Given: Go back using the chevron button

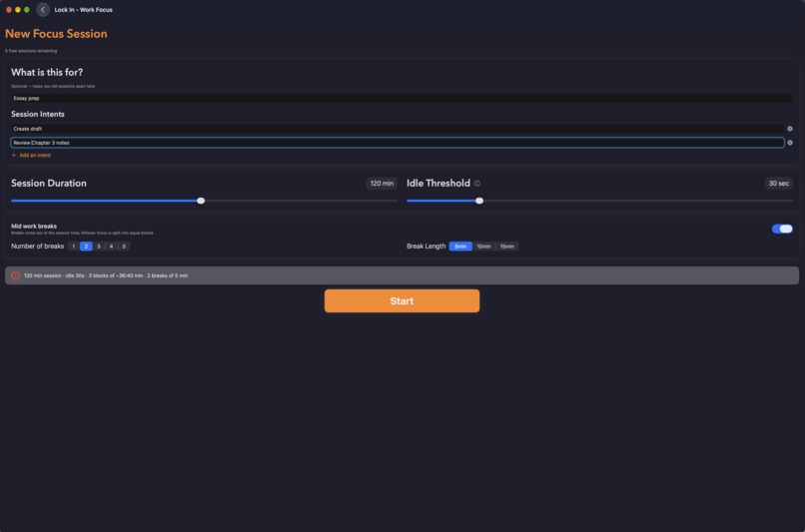Looking at the screenshot, I should click(43, 9).
